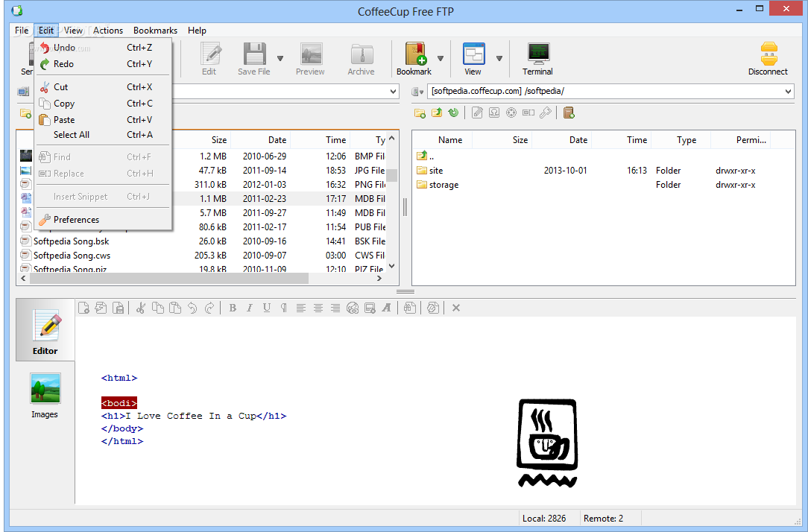The width and height of the screenshot is (808, 532).
Task: Click the editor undo arrow icon
Action: point(192,308)
